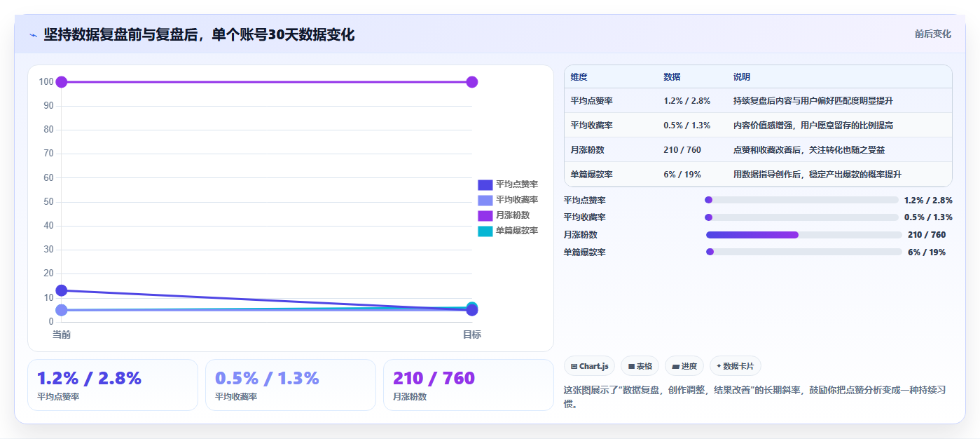
Task: Click the 月涨粉数 data point at 当前
Action: pos(61,82)
